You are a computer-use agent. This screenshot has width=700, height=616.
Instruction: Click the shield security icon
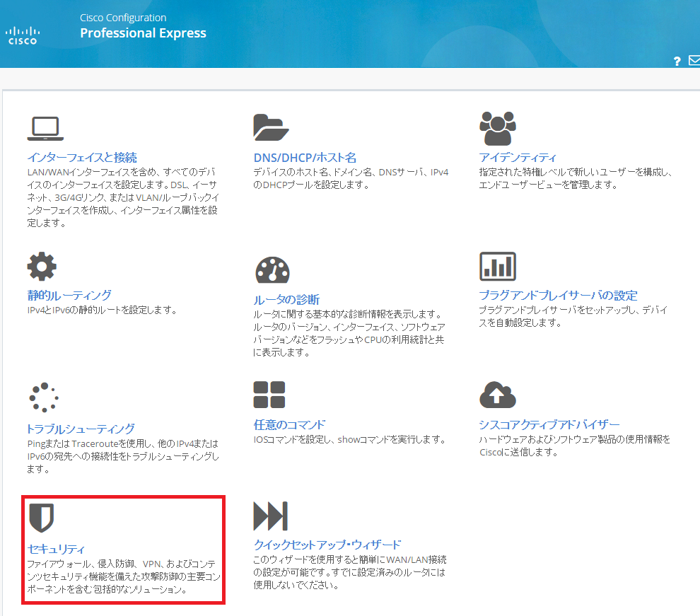(42, 518)
